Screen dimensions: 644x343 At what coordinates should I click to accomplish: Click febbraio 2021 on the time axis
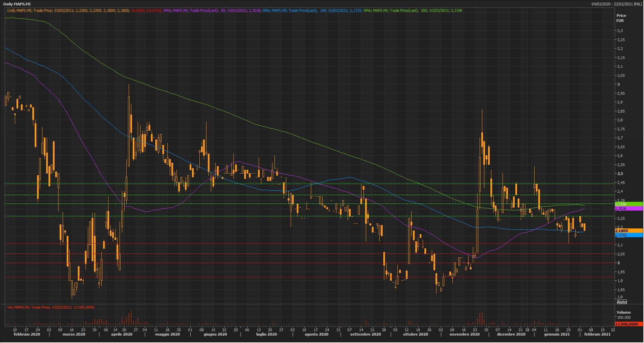[x=597, y=335]
